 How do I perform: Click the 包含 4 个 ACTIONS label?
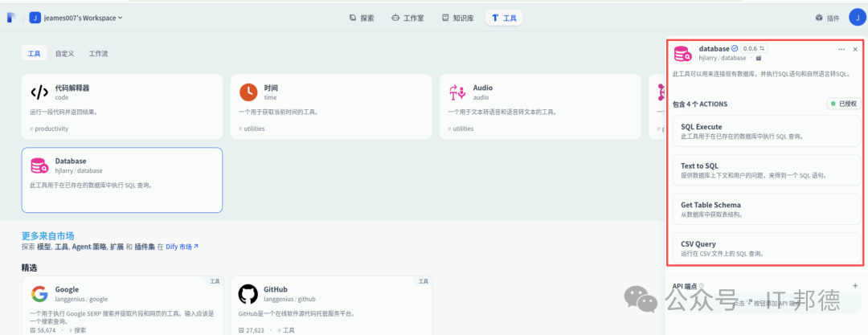[700, 104]
